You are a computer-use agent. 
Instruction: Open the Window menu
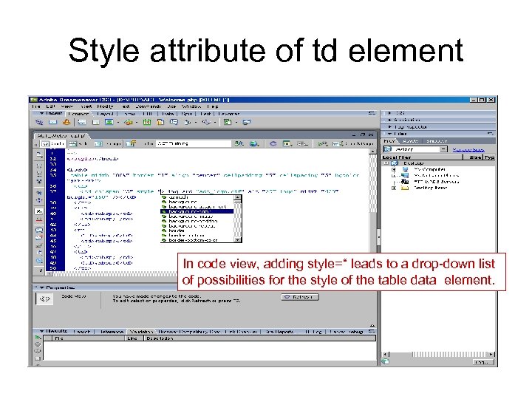pos(191,106)
